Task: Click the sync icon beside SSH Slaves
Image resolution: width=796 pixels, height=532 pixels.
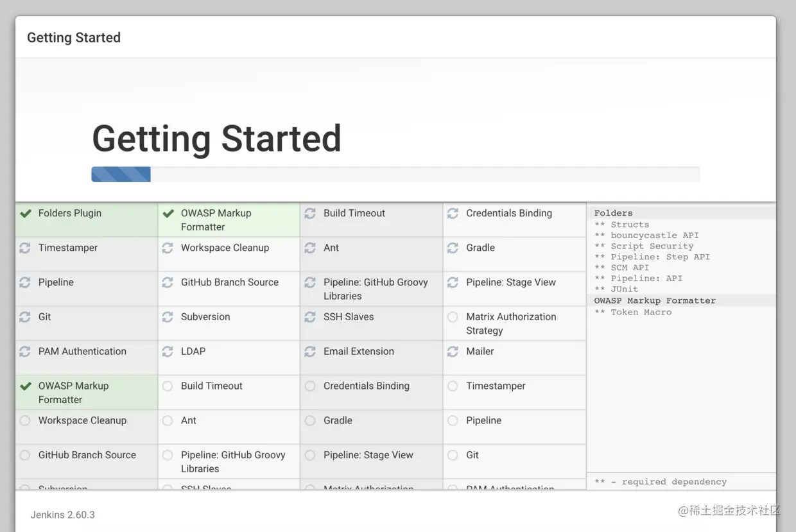Action: [x=310, y=317]
